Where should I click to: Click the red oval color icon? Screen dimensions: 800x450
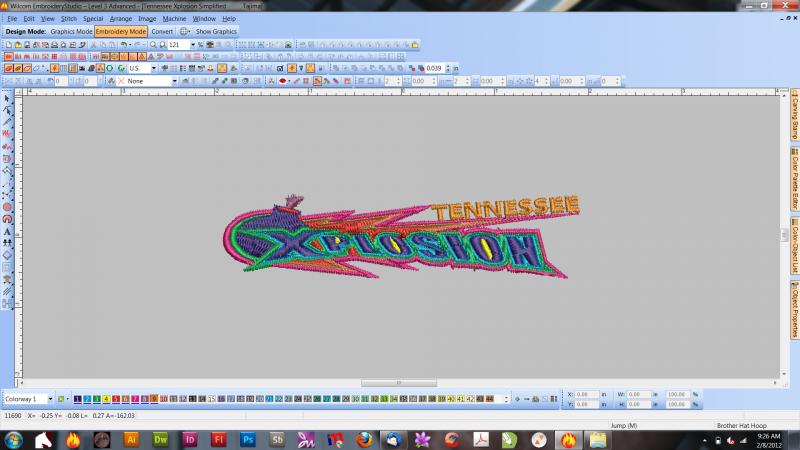click(x=282, y=81)
